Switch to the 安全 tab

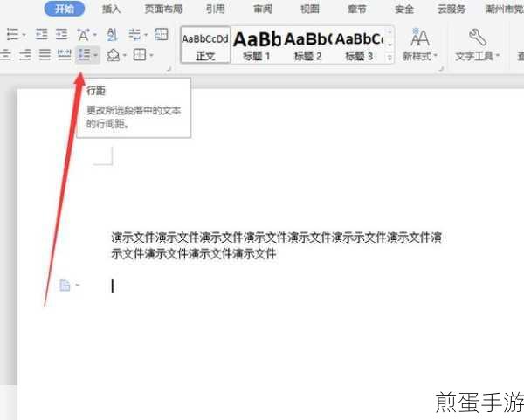pyautogui.click(x=404, y=9)
